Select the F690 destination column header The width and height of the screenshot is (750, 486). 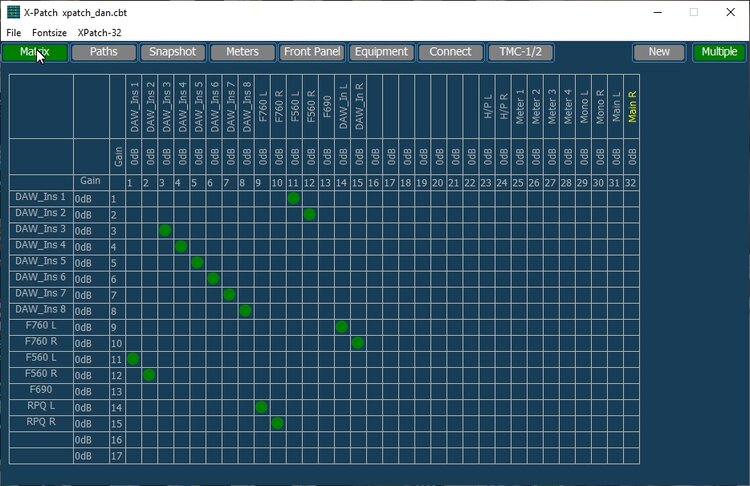click(327, 107)
